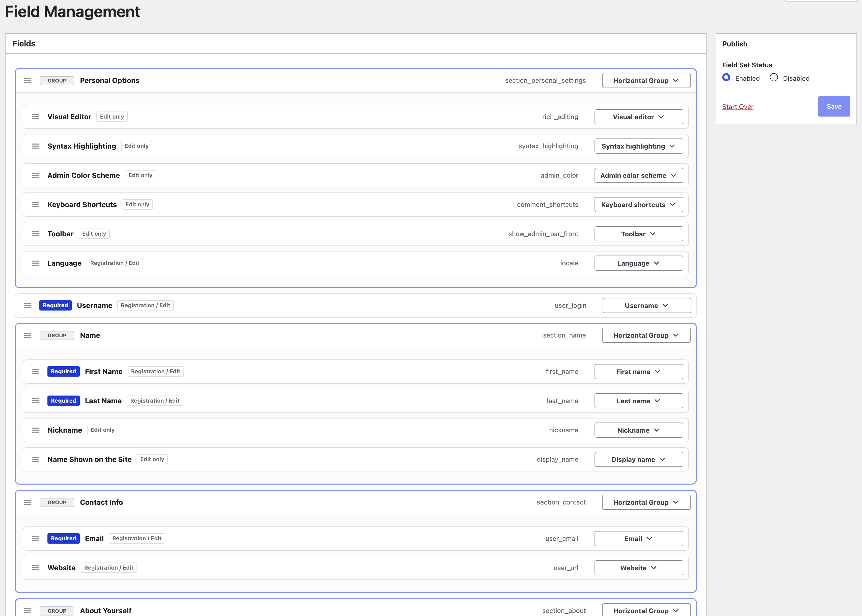This screenshot has height=616, width=862.
Task: Grab the Language row drag handle
Action: tap(35, 263)
